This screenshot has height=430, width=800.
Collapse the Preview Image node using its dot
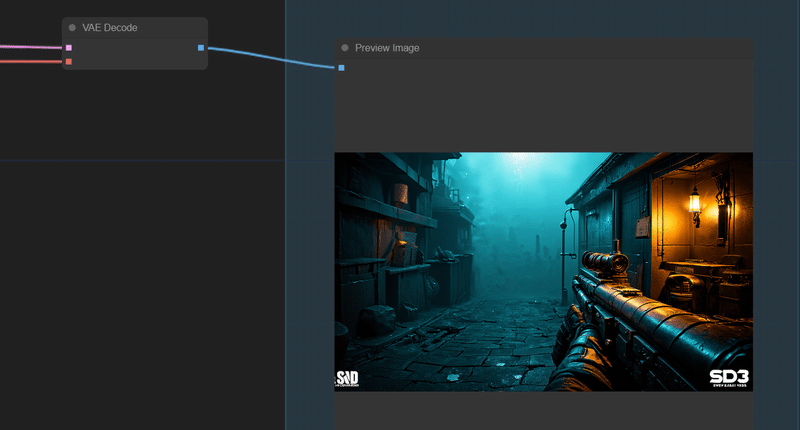click(345, 47)
